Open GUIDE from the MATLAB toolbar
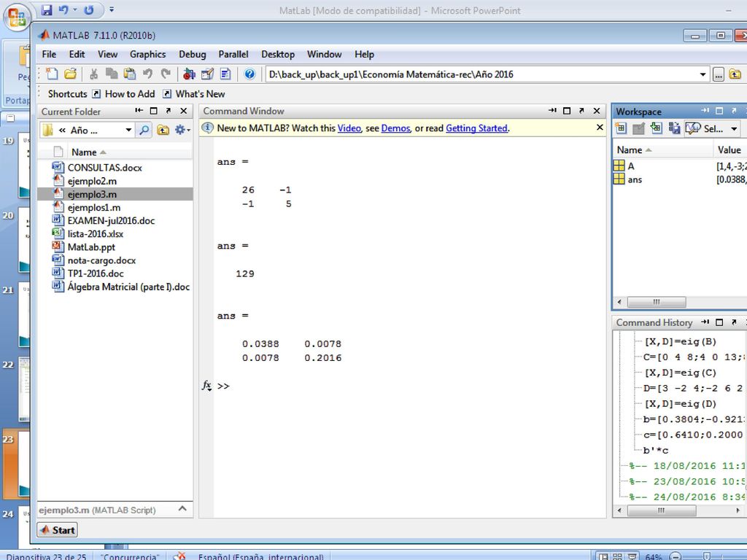The height and width of the screenshot is (560, 747). 207,74
